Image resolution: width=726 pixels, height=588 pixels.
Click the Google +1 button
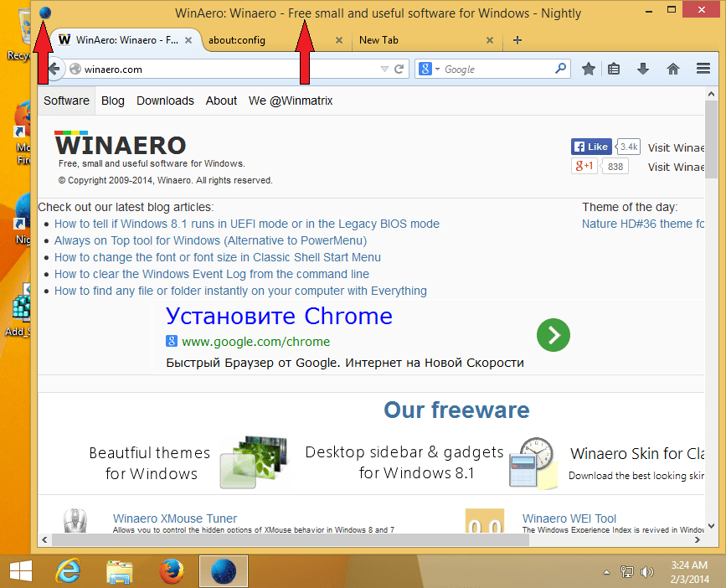[x=584, y=166]
